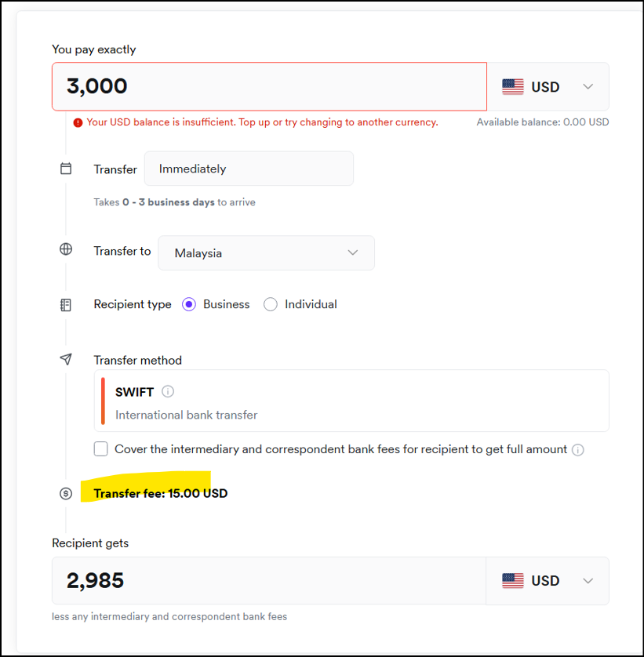This screenshot has width=644, height=657.
Task: Click info icon beside cover bank fees
Action: (x=578, y=450)
